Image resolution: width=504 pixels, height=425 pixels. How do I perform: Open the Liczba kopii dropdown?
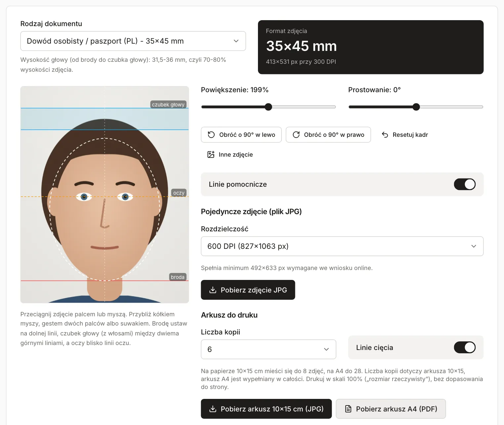pos(269,349)
